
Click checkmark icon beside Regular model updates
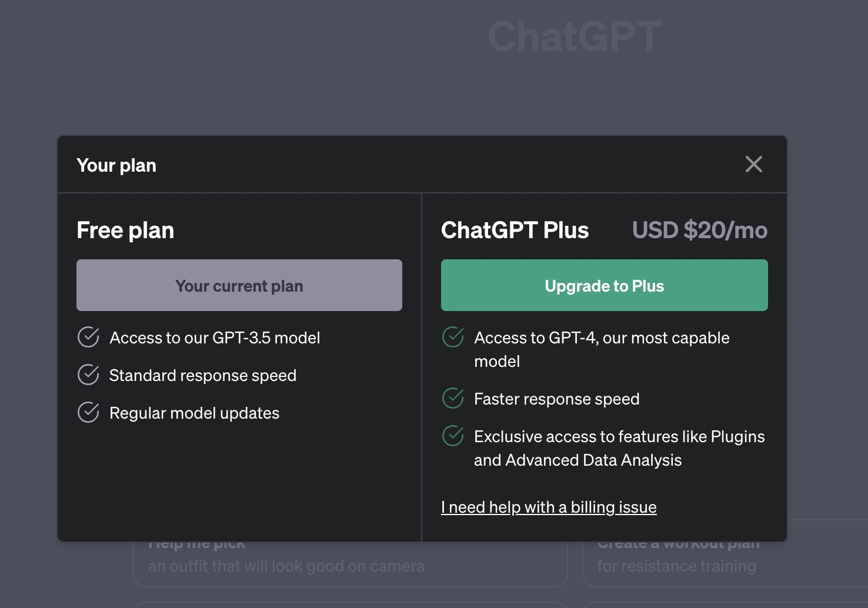point(88,413)
